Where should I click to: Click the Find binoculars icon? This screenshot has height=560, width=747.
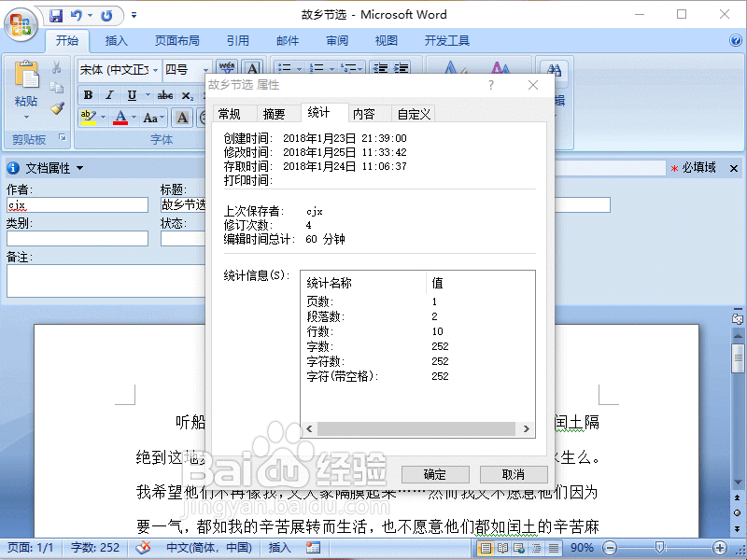click(x=554, y=70)
